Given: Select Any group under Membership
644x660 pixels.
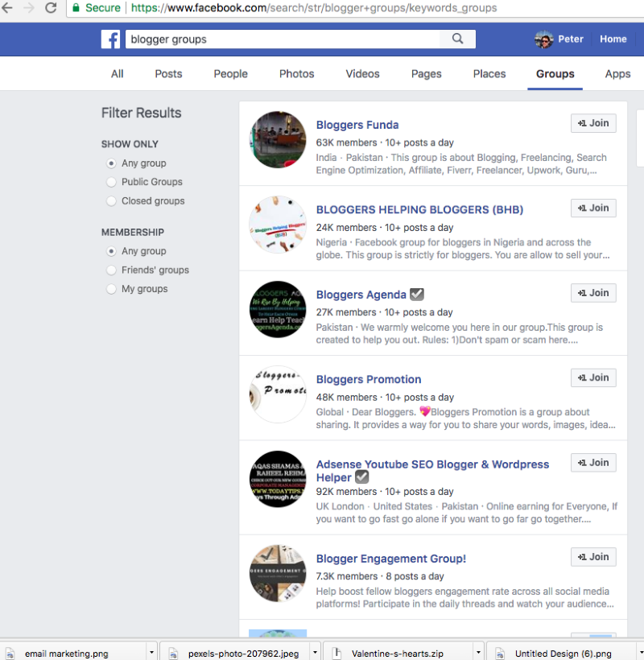Looking at the screenshot, I should 111,251.
